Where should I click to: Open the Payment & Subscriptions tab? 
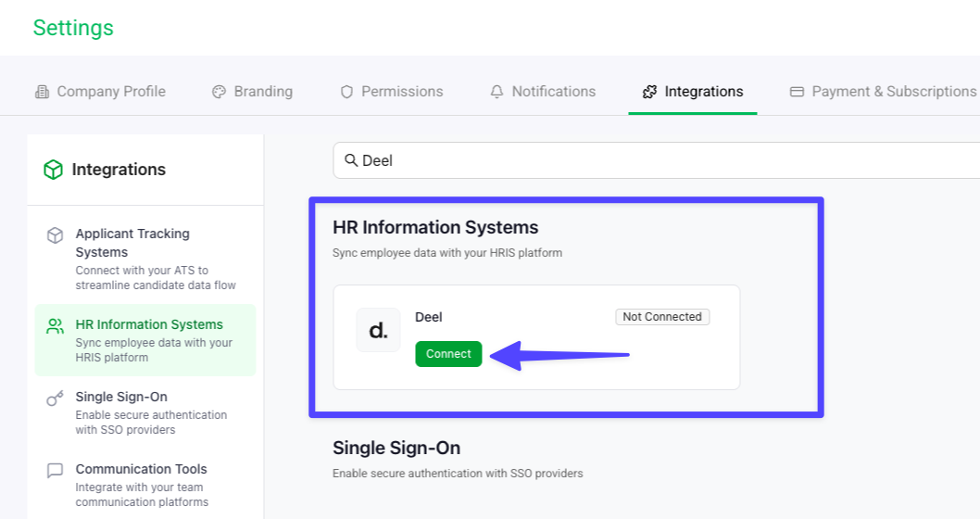[x=893, y=92]
